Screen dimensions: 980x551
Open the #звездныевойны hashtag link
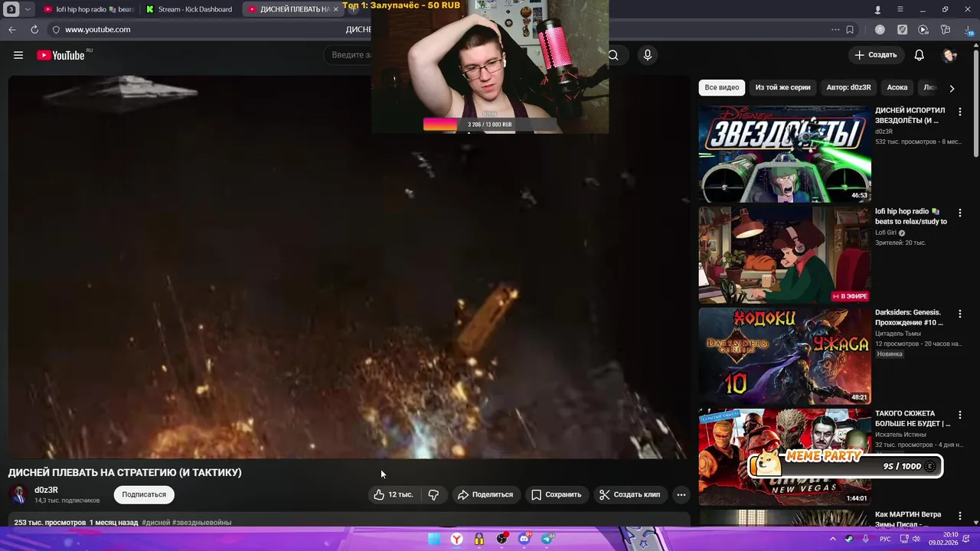coord(201,523)
